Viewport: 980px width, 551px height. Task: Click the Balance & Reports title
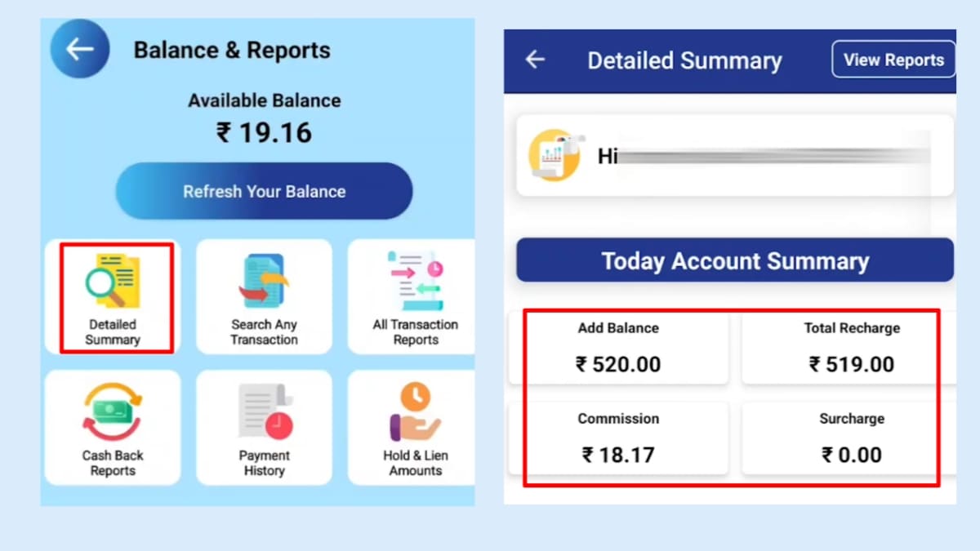[232, 50]
